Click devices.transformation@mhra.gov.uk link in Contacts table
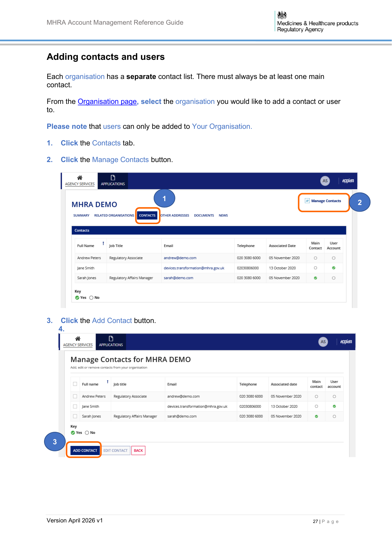 pyautogui.click(x=194, y=268)
